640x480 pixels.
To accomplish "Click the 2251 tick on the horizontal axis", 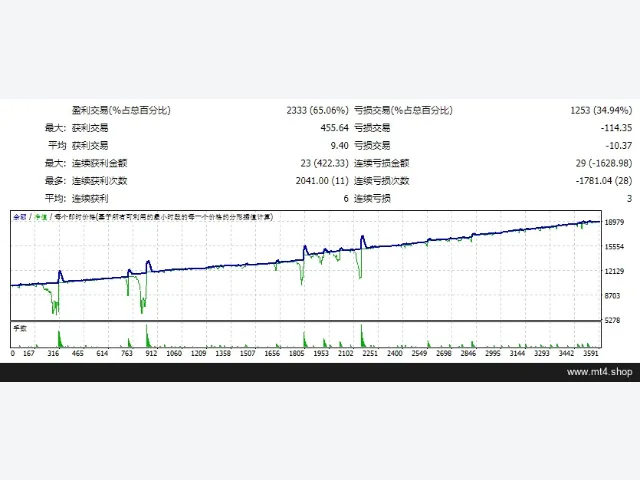I will pos(370,353).
